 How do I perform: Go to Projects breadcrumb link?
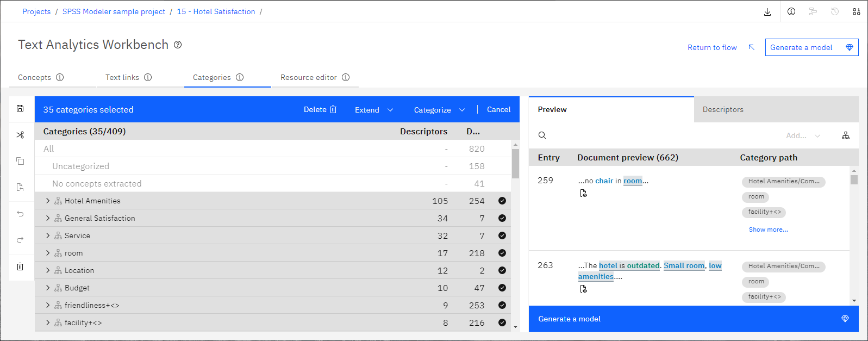coord(36,11)
